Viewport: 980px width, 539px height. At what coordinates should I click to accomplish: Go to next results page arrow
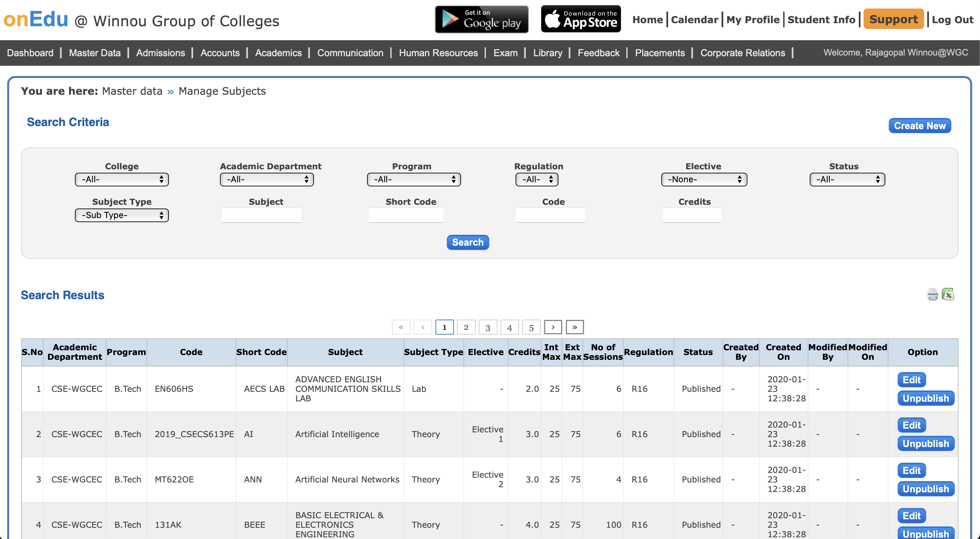553,327
